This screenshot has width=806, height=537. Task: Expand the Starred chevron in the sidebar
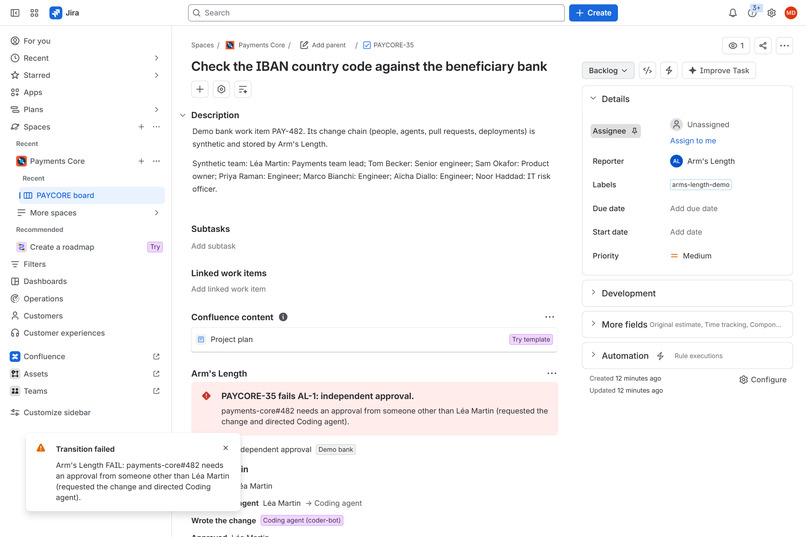pos(156,75)
